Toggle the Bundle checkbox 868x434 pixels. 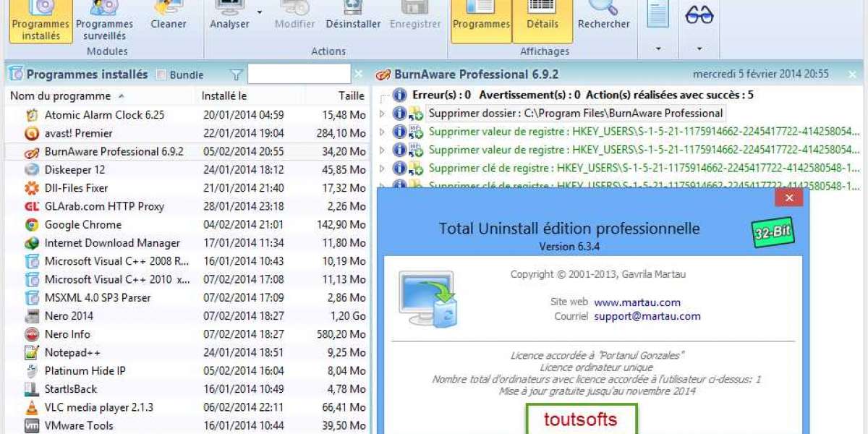[161, 75]
